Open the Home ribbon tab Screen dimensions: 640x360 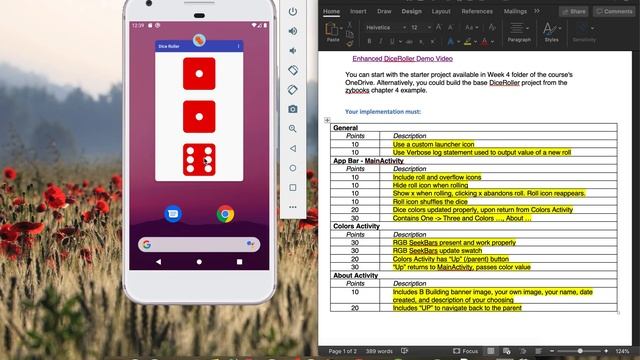pyautogui.click(x=331, y=11)
